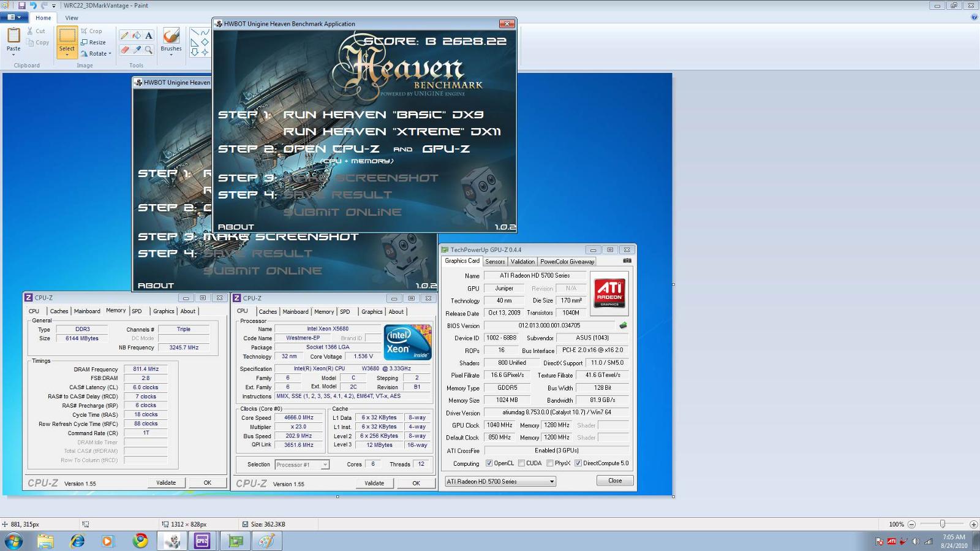Click the volume speaker tray icon
Image resolution: width=980 pixels, height=551 pixels.
tap(916, 541)
